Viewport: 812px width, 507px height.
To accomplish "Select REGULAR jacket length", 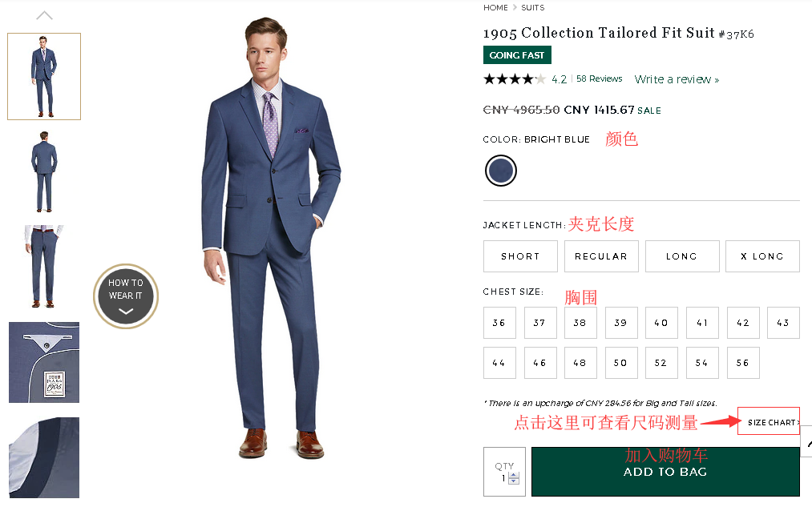I will point(601,256).
